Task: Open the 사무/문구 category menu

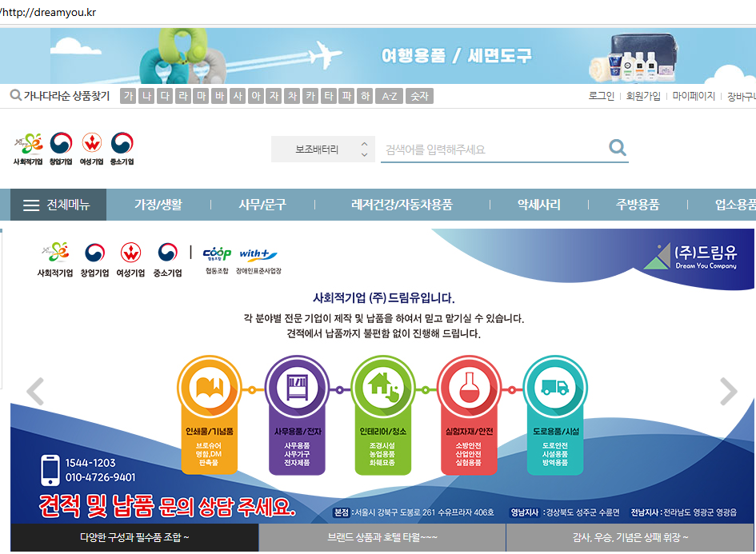Action: tap(262, 205)
